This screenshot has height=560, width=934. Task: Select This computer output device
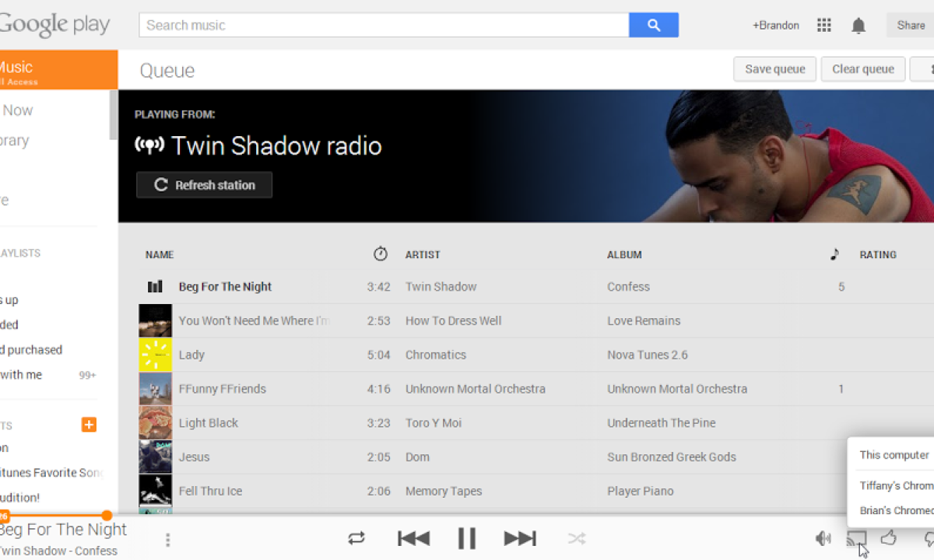point(894,455)
